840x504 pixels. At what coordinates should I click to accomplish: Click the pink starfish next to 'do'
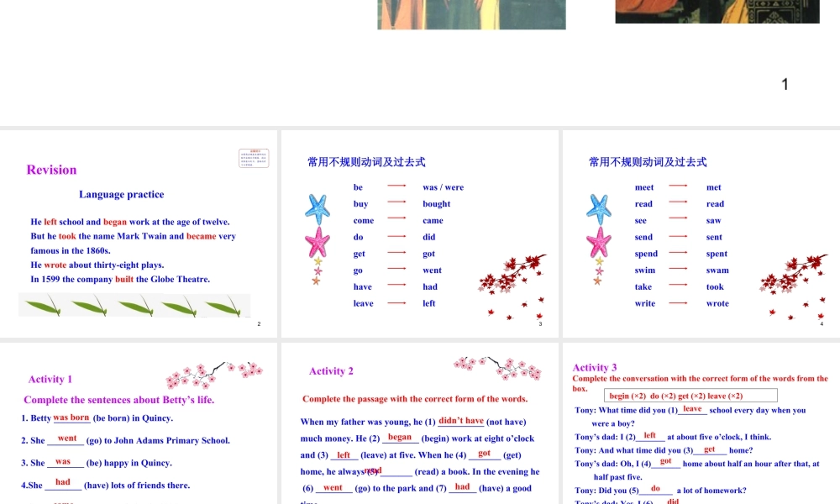[x=318, y=242]
